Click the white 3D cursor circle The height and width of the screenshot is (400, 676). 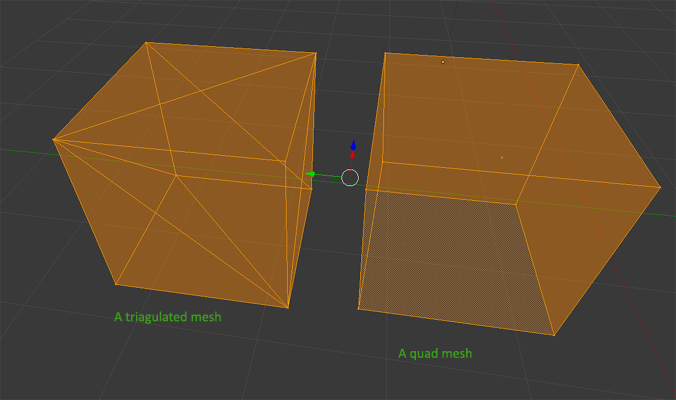click(x=350, y=178)
